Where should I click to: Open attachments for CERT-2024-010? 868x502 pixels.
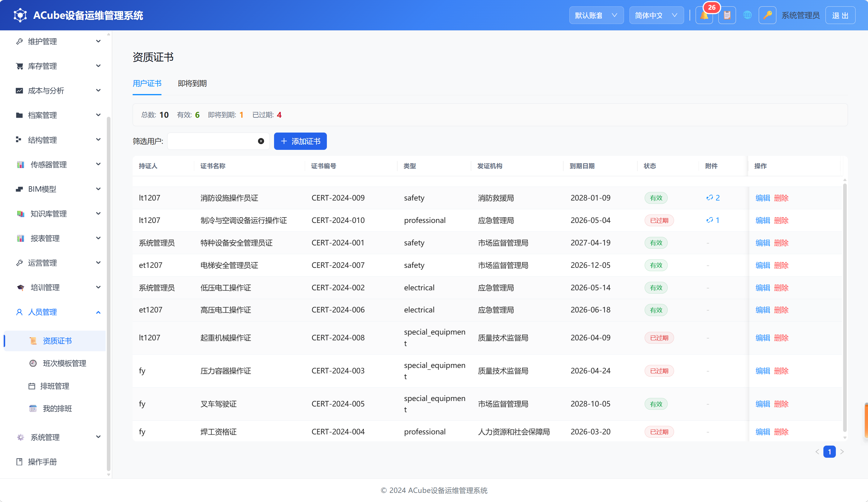(x=713, y=220)
